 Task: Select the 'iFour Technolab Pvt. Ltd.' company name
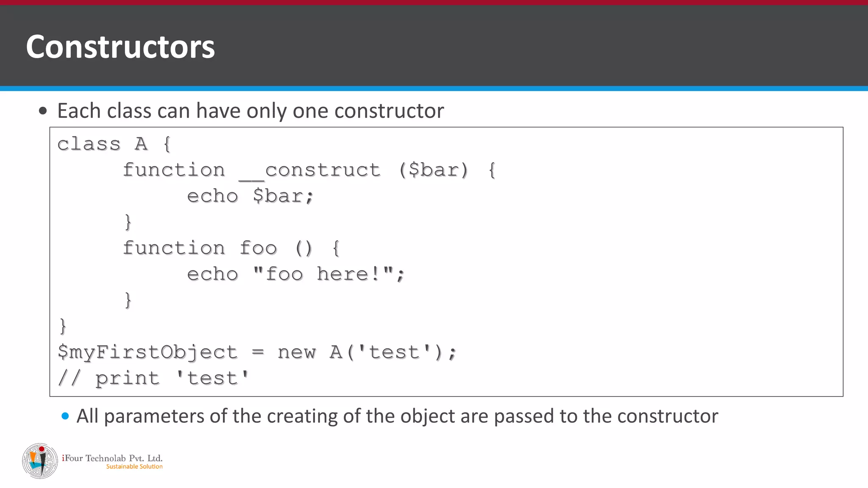(x=112, y=458)
